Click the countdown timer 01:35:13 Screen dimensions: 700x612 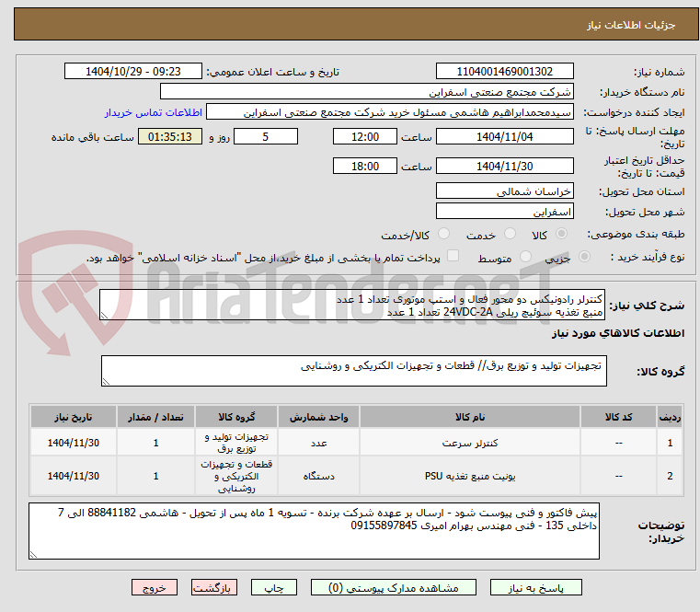point(170,137)
